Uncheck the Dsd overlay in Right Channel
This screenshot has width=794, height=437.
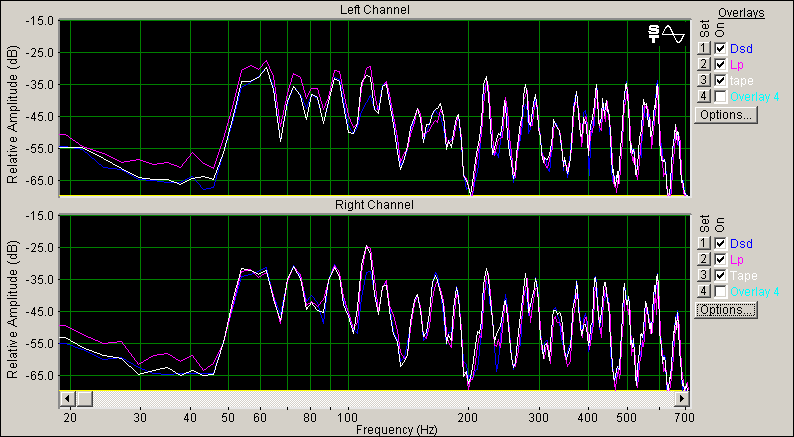pyautogui.click(x=721, y=243)
